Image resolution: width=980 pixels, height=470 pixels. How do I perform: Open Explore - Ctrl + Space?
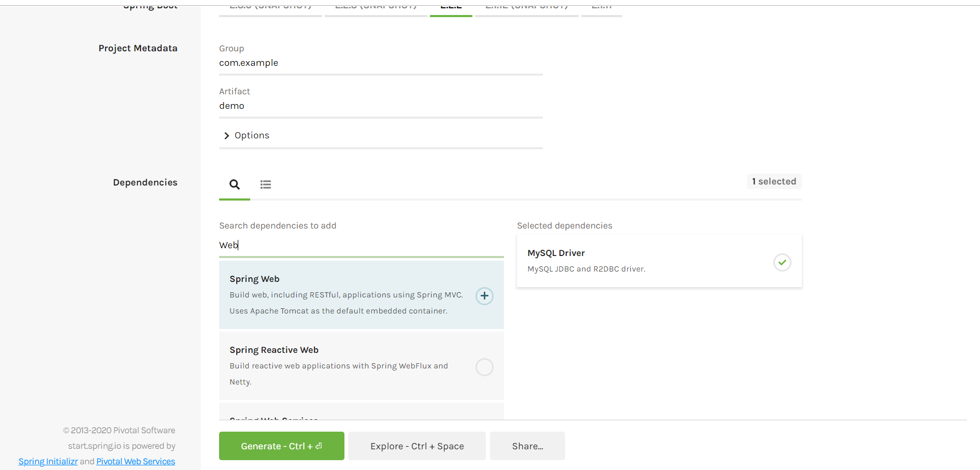coord(417,446)
